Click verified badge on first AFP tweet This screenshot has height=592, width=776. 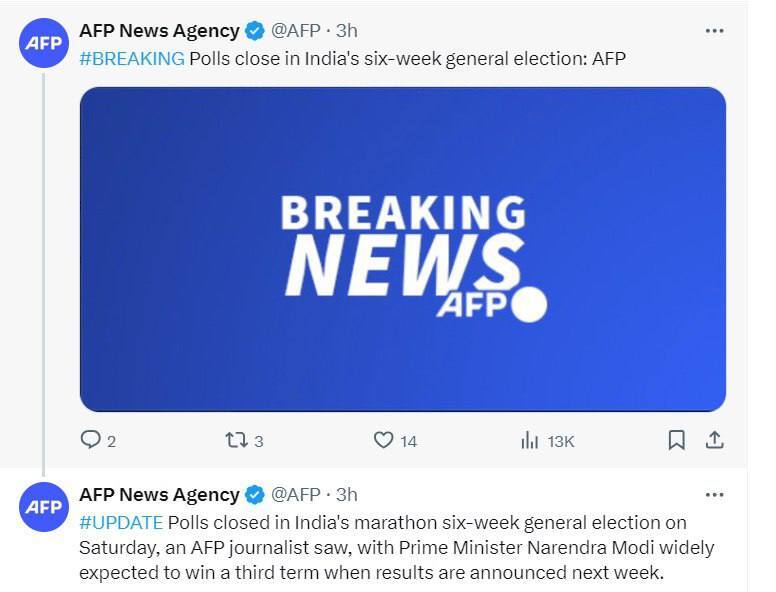click(255, 31)
